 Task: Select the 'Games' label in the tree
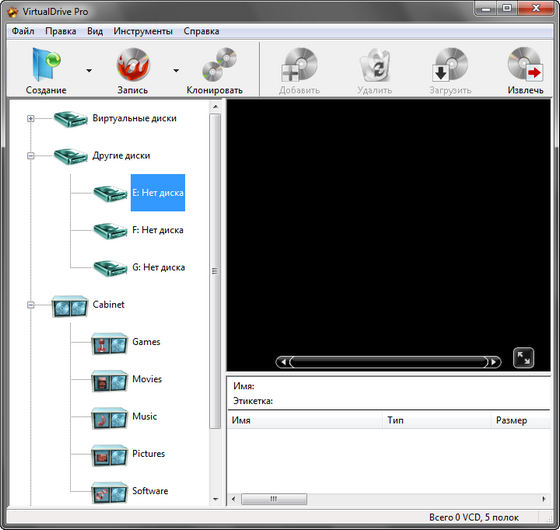point(146,342)
